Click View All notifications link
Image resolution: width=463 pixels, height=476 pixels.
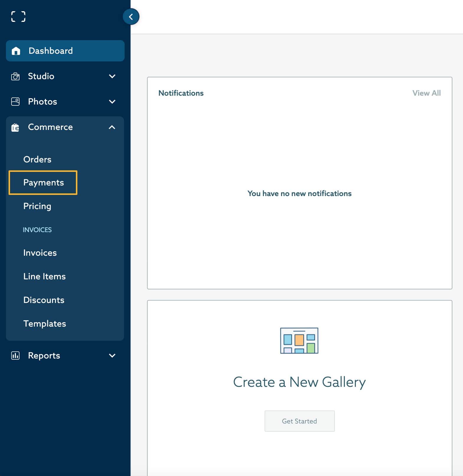tap(426, 93)
